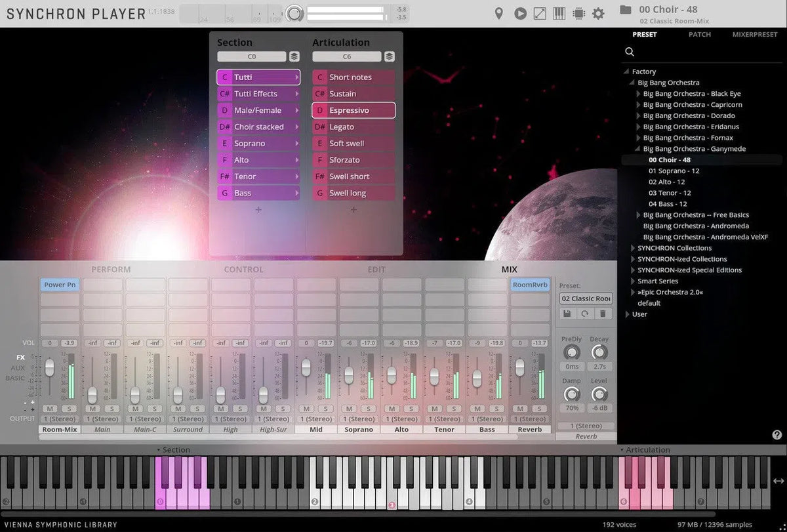Delete mixer preset using trash icon
This screenshot has width=787, height=532.
pyautogui.click(x=602, y=314)
